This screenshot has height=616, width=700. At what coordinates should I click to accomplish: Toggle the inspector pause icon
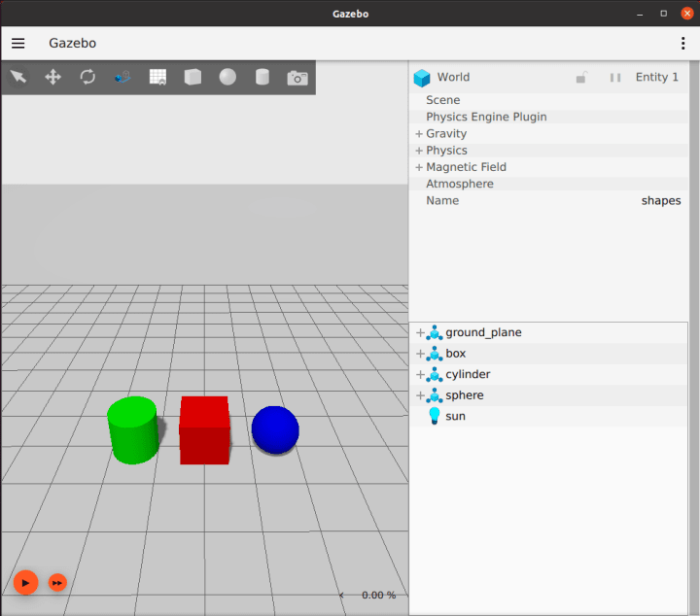click(615, 78)
